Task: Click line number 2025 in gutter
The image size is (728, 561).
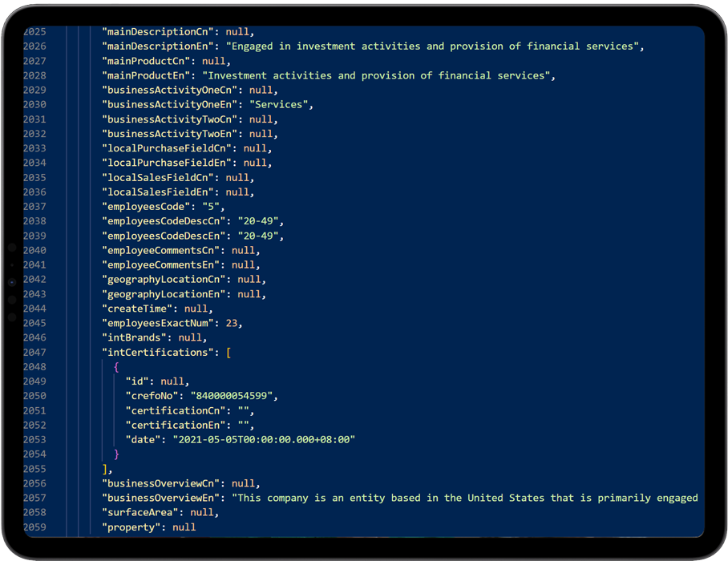Action: pyautogui.click(x=34, y=31)
